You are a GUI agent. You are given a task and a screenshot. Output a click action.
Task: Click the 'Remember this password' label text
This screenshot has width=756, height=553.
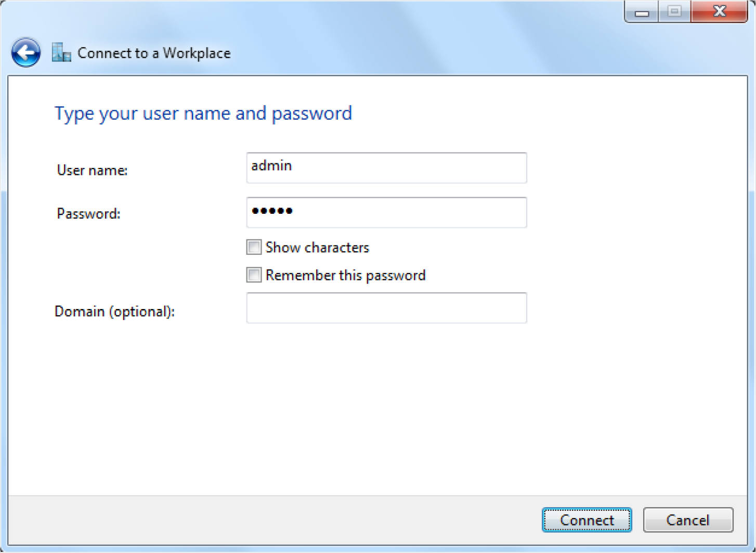click(345, 275)
